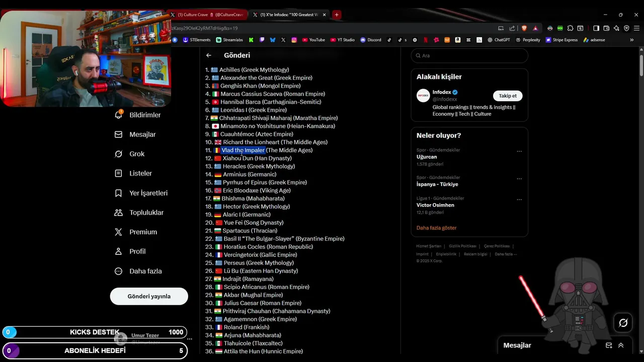Open more options for Uğurcan trend
644x362 pixels.
point(519,151)
